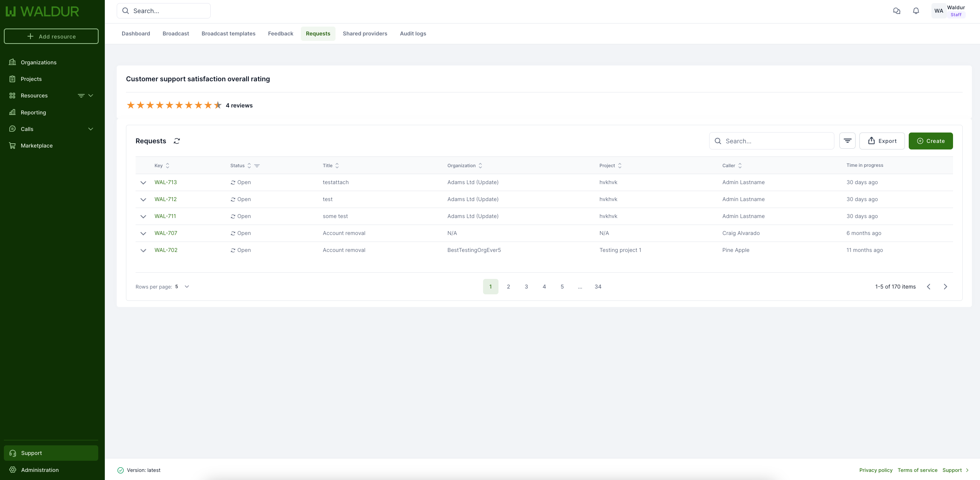
Task: Click the star rating bar
Action: (x=174, y=105)
